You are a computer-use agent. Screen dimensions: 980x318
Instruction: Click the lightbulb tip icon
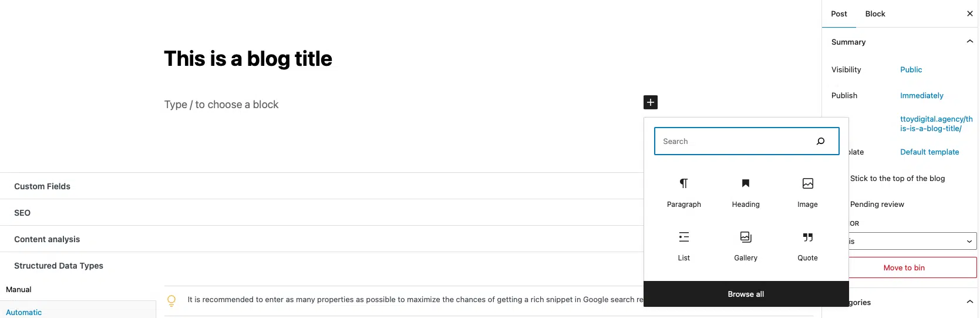click(x=171, y=300)
